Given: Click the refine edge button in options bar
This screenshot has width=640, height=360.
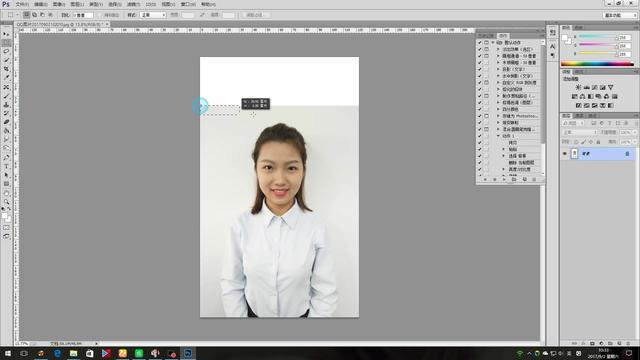Looking at the screenshot, I should pyautogui.click(x=256, y=15).
